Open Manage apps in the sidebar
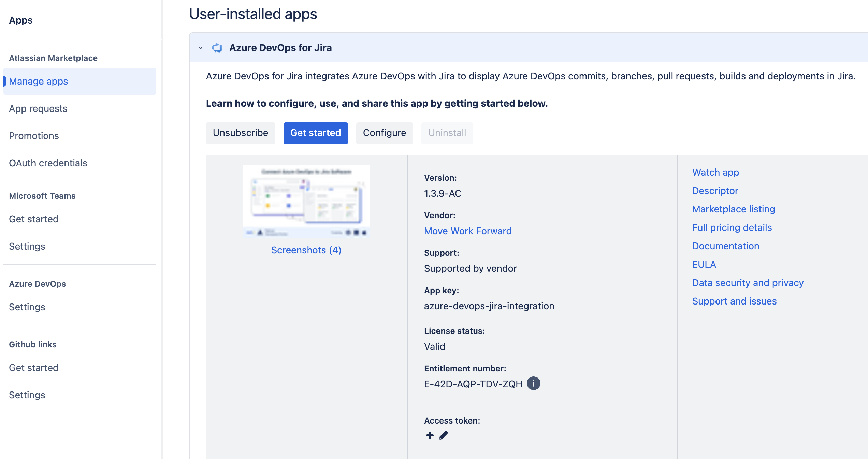Image resolution: width=868 pixels, height=459 pixels. 38,81
